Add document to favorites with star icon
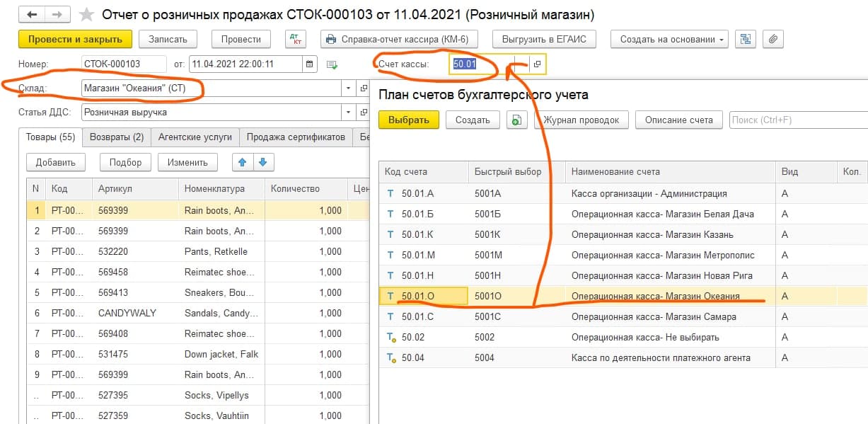This screenshot has width=868, height=424. point(86,14)
